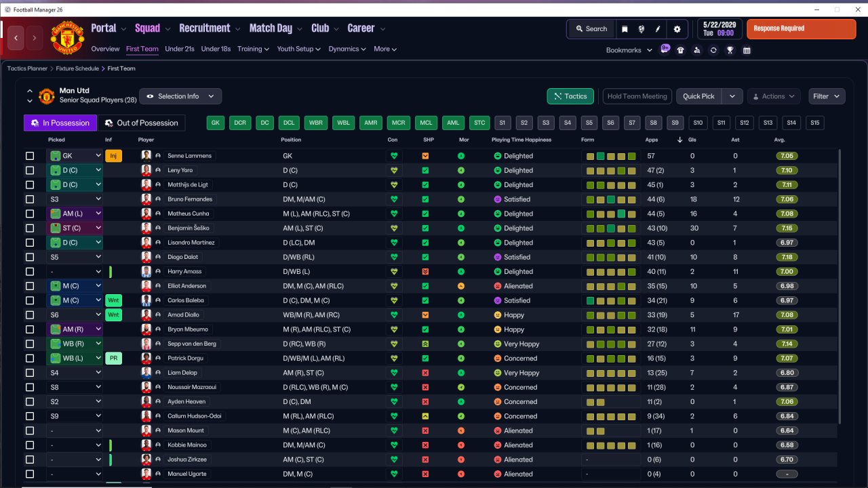Image resolution: width=868 pixels, height=488 pixels.
Task: Click the sharpness icon for Harry Amass
Action: pos(425,272)
